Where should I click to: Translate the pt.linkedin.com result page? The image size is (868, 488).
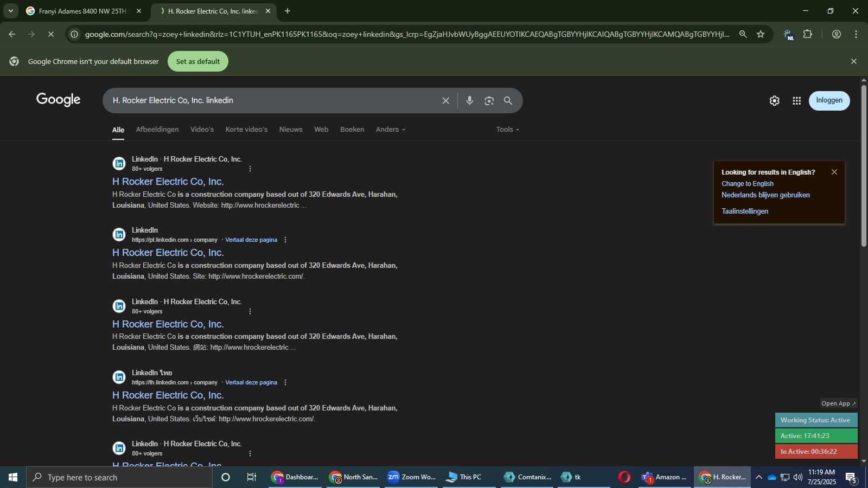pos(251,240)
